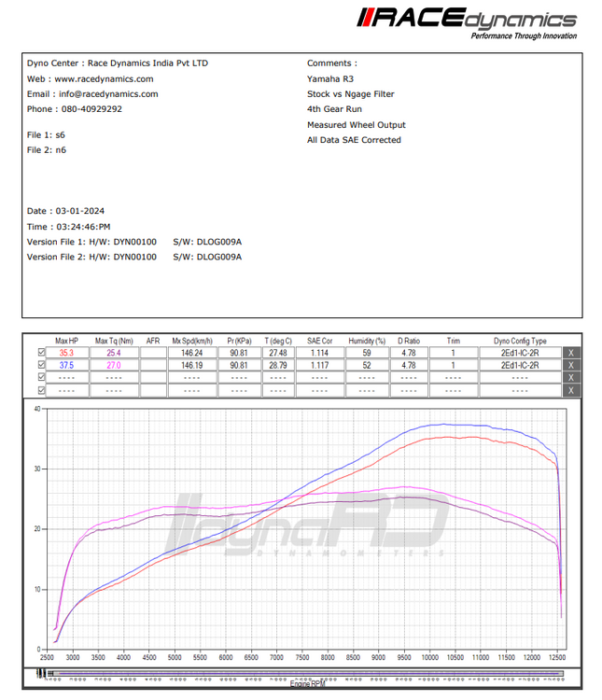Select the 25.4 max torque cell
602x700 pixels.
click(114, 353)
